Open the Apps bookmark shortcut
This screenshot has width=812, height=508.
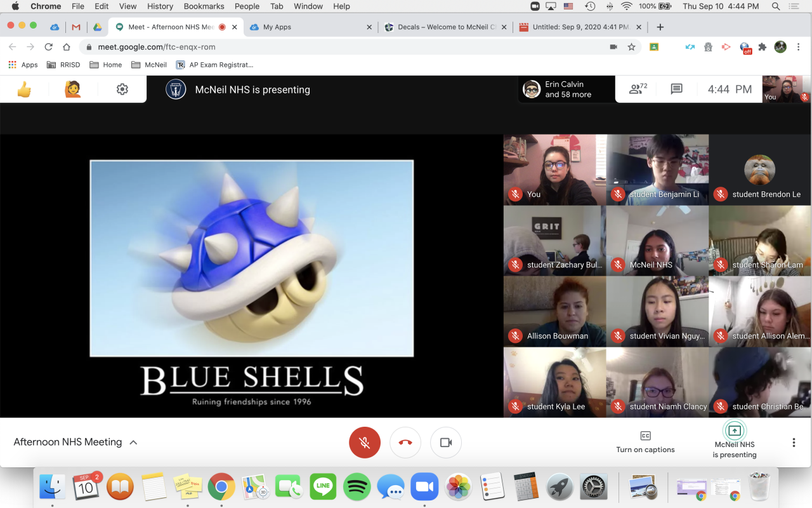23,65
